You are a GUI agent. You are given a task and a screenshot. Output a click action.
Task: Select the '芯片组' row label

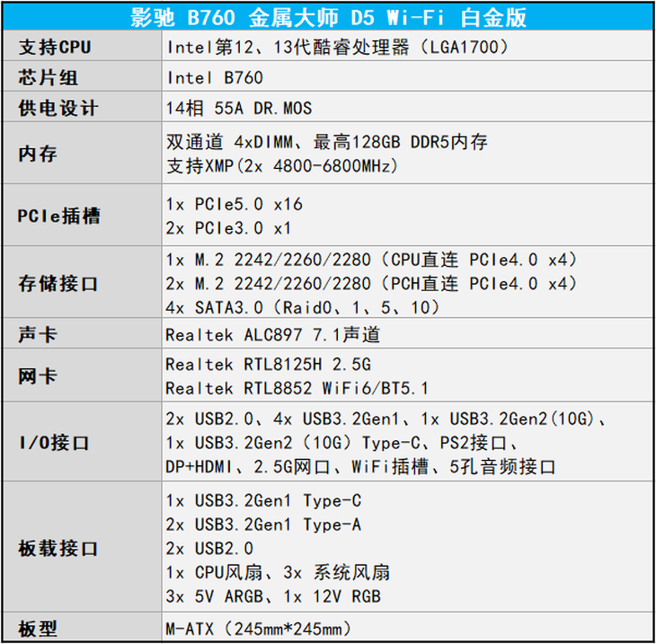(48, 78)
